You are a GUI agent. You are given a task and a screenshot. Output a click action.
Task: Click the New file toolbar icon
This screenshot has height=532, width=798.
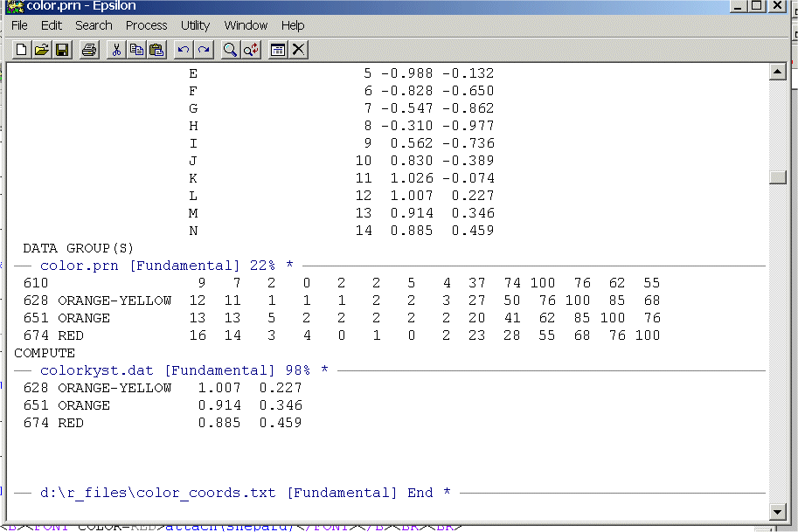pos(22,50)
